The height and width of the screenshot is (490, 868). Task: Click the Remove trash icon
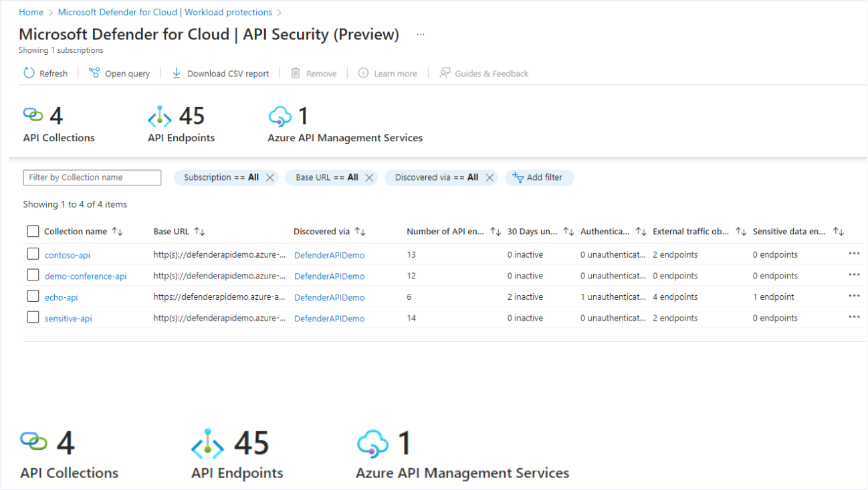pos(296,73)
